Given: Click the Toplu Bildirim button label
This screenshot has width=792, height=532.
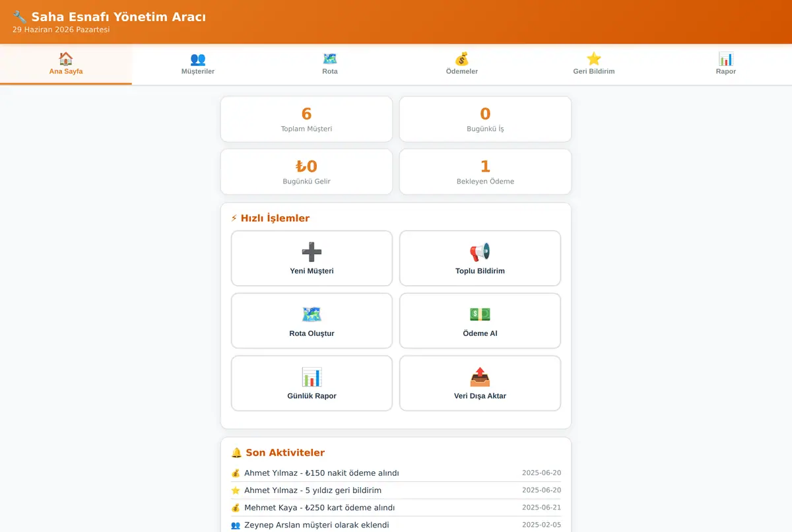Looking at the screenshot, I should (x=480, y=271).
